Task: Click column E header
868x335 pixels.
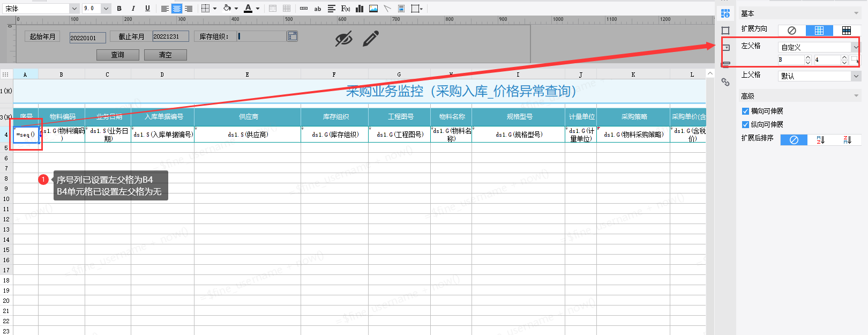Action: coord(248,75)
